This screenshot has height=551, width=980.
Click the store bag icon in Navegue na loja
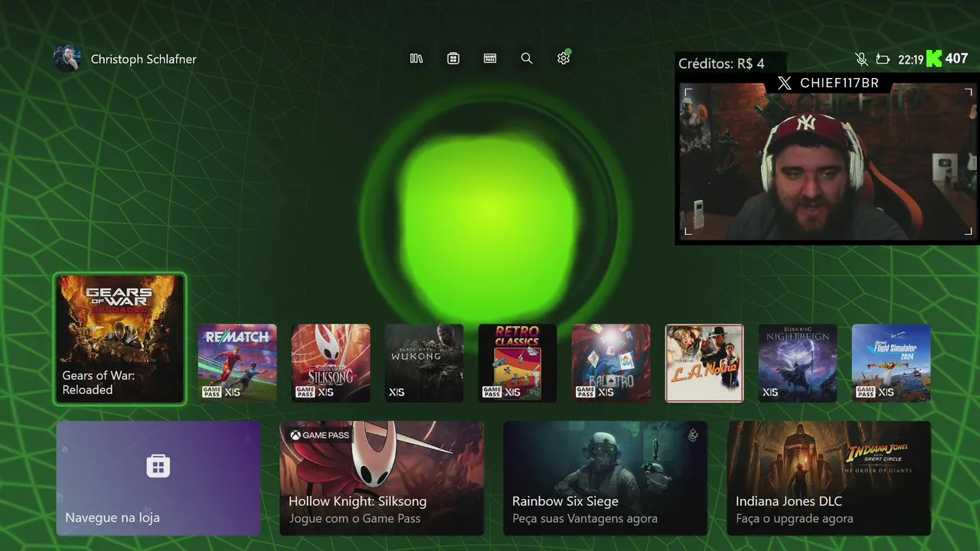[158, 465]
